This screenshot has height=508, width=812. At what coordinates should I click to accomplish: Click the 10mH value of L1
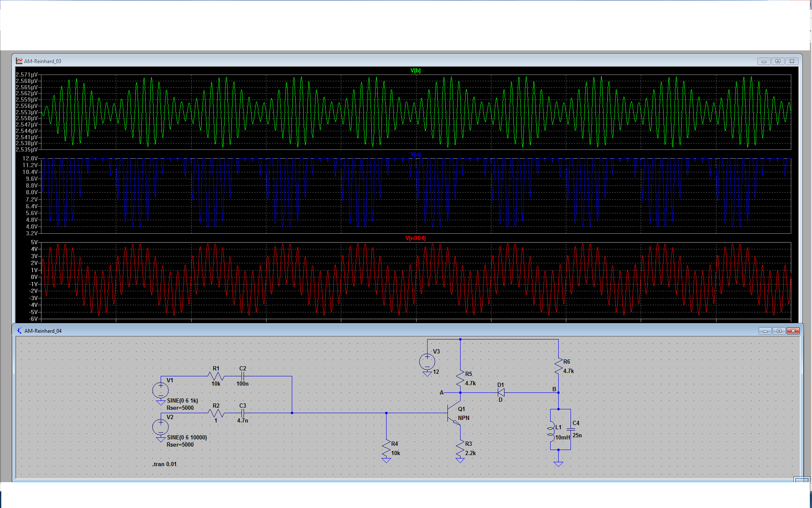562,438
